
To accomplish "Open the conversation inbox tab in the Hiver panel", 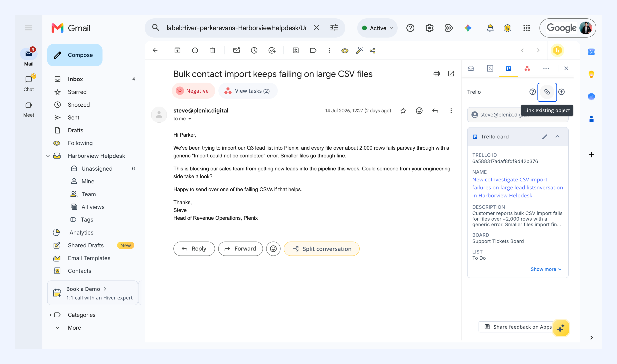I will 471,69.
